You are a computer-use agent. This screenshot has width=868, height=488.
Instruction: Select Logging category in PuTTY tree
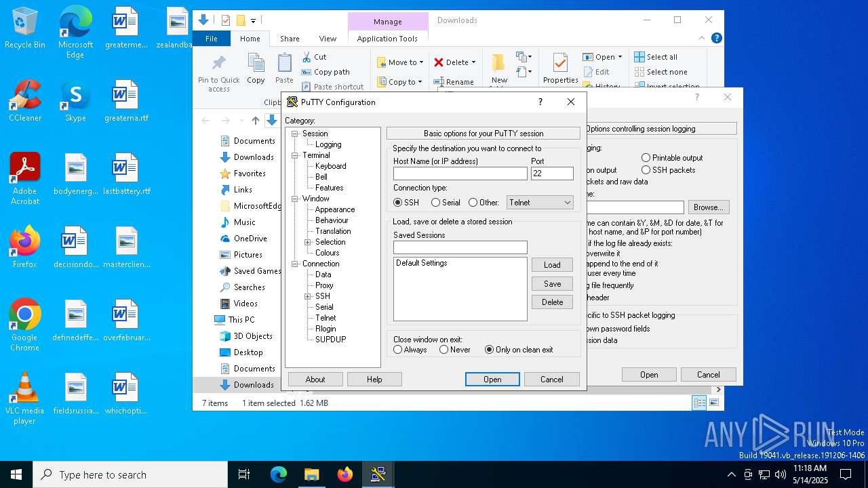point(328,144)
